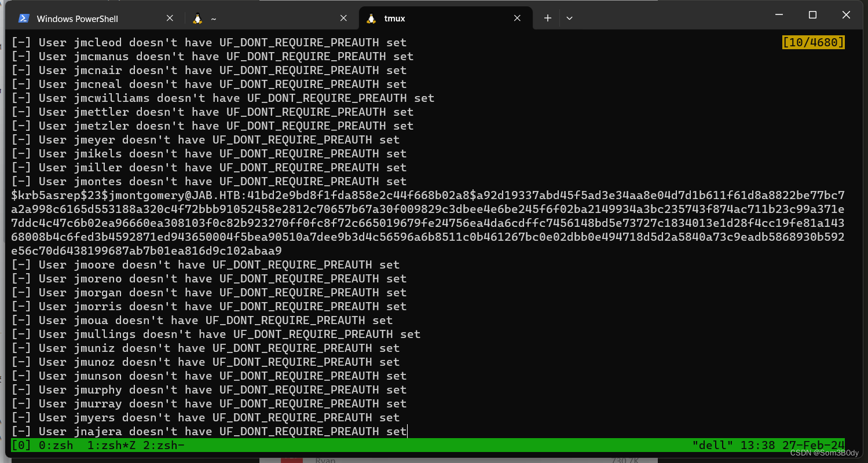Click the User jmetzler output line

pos(213,126)
